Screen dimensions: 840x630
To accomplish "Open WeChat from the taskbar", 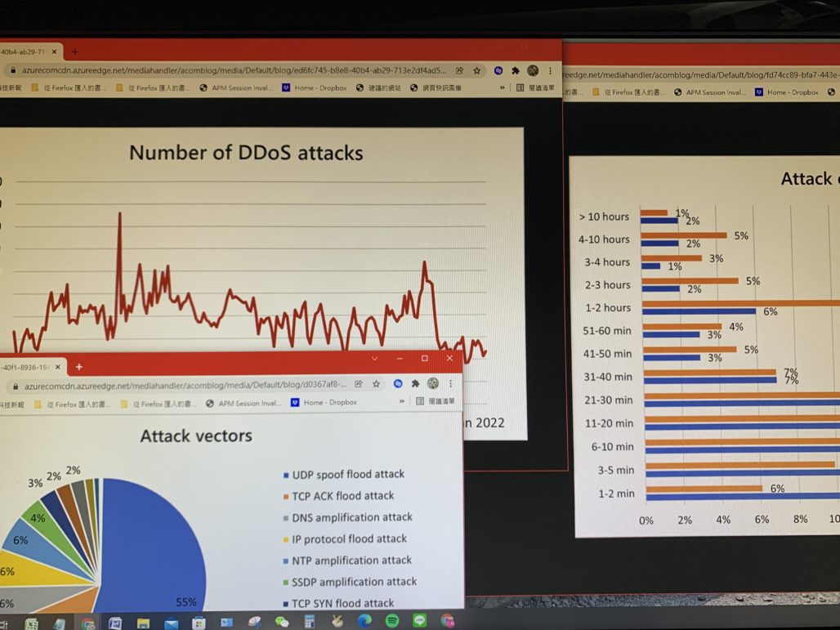I will (281, 619).
